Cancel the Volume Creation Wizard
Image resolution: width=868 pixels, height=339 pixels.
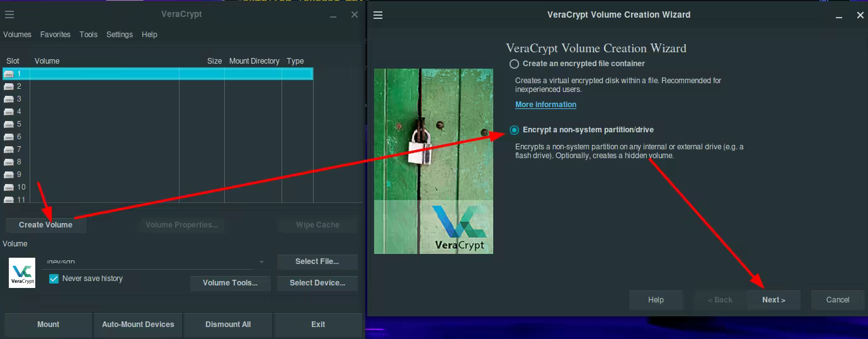click(838, 300)
